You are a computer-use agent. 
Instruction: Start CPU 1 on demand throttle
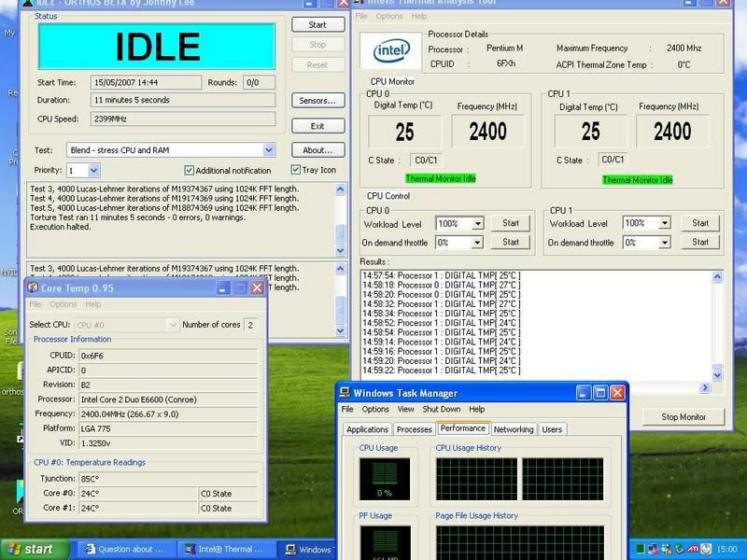pos(699,242)
